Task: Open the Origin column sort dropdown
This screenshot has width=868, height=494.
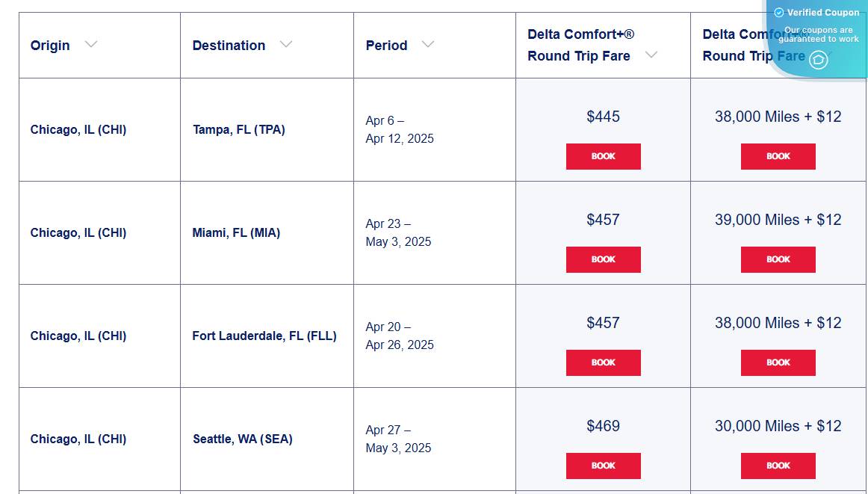Action: click(90, 45)
